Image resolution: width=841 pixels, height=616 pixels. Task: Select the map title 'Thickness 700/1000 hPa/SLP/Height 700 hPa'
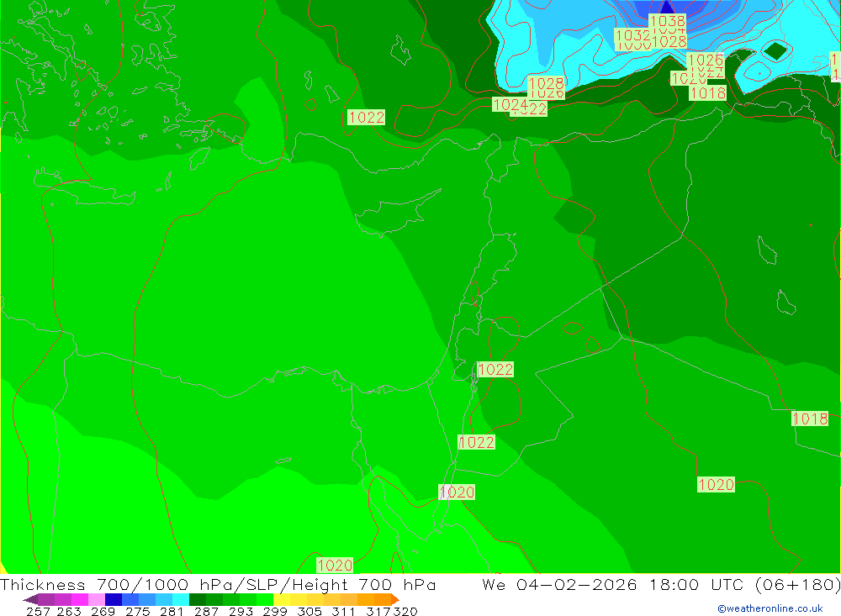click(218, 584)
